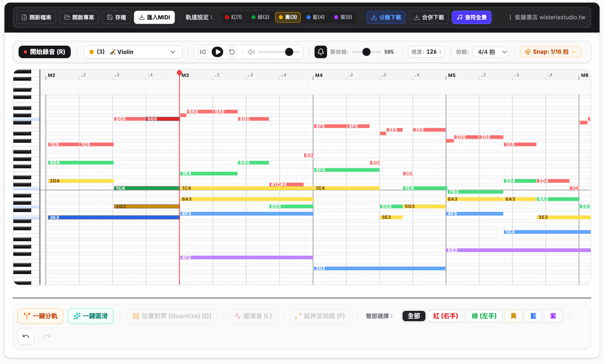Click the undo arrow button
The height and width of the screenshot is (364, 604).
point(26,336)
